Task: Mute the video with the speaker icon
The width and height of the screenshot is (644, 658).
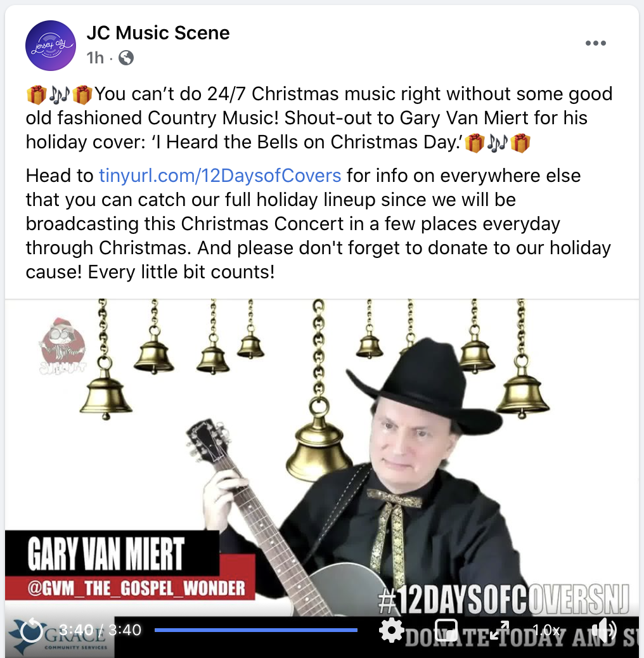Action: click(604, 630)
